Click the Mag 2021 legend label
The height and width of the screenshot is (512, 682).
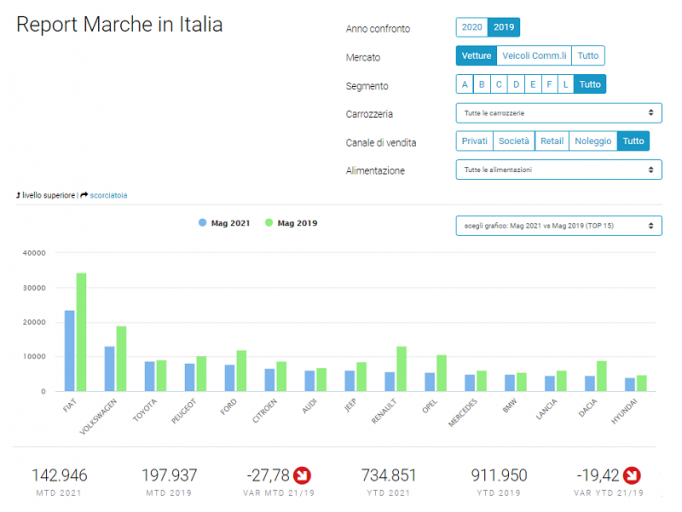pyautogui.click(x=231, y=223)
